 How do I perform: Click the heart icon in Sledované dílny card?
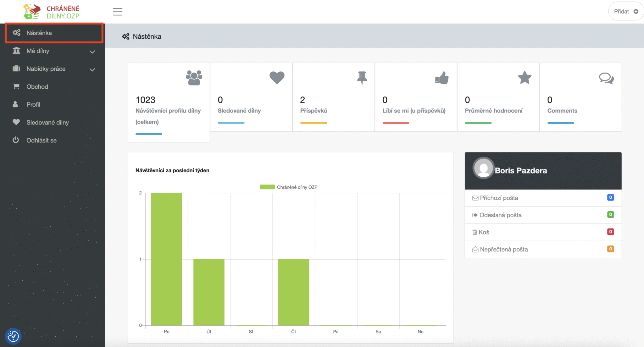point(277,78)
